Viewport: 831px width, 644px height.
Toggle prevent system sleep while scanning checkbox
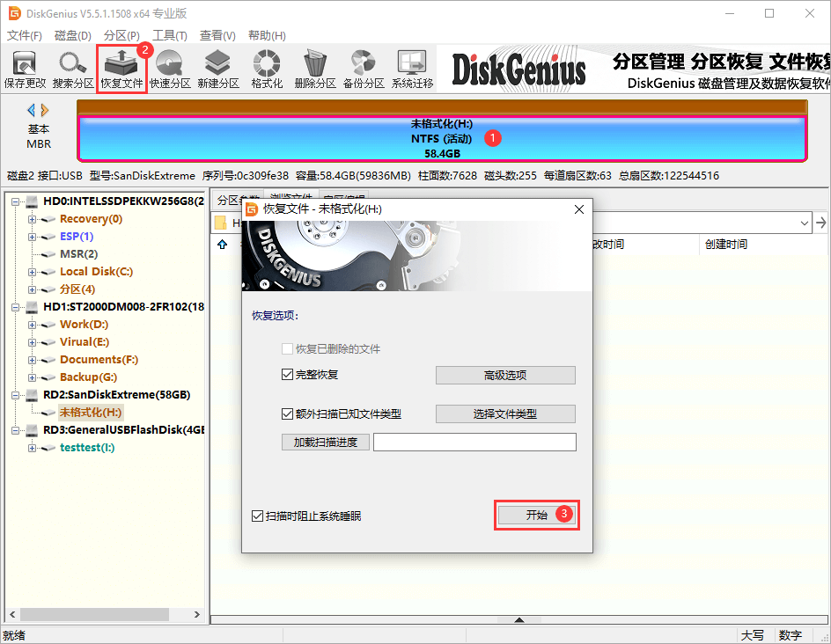coord(258,516)
